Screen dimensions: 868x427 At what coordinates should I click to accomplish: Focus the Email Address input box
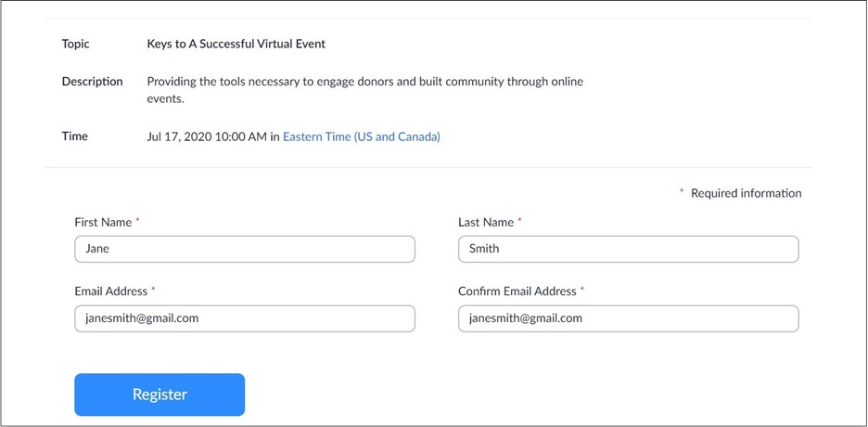[x=245, y=318]
